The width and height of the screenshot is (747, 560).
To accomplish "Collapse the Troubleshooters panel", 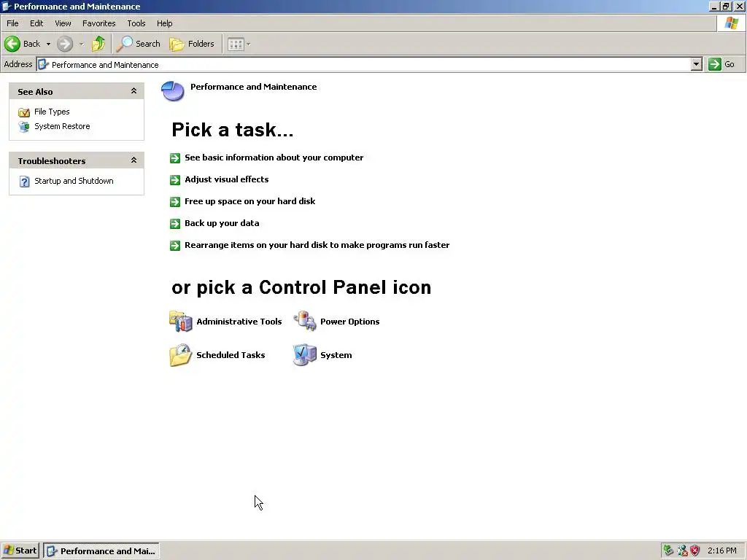I will pos(134,160).
